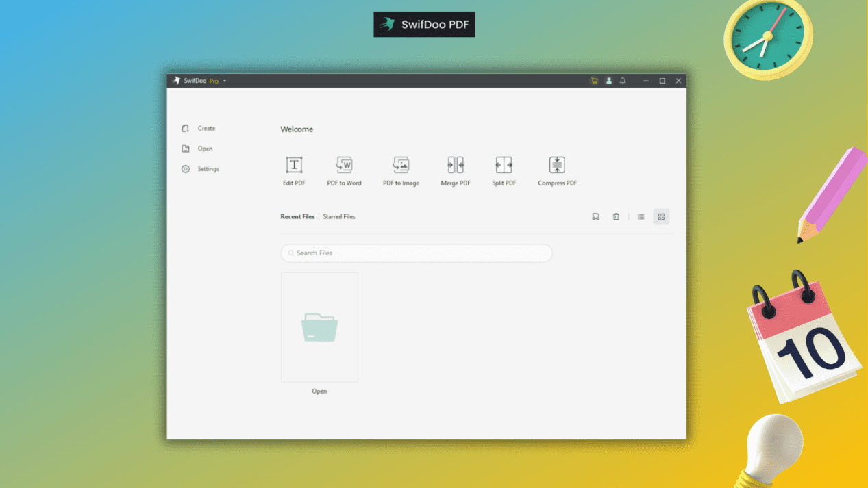Expand the SwifDoo Pro title dropdown arrow
Image resolution: width=868 pixels, height=488 pixels.
pos(225,81)
